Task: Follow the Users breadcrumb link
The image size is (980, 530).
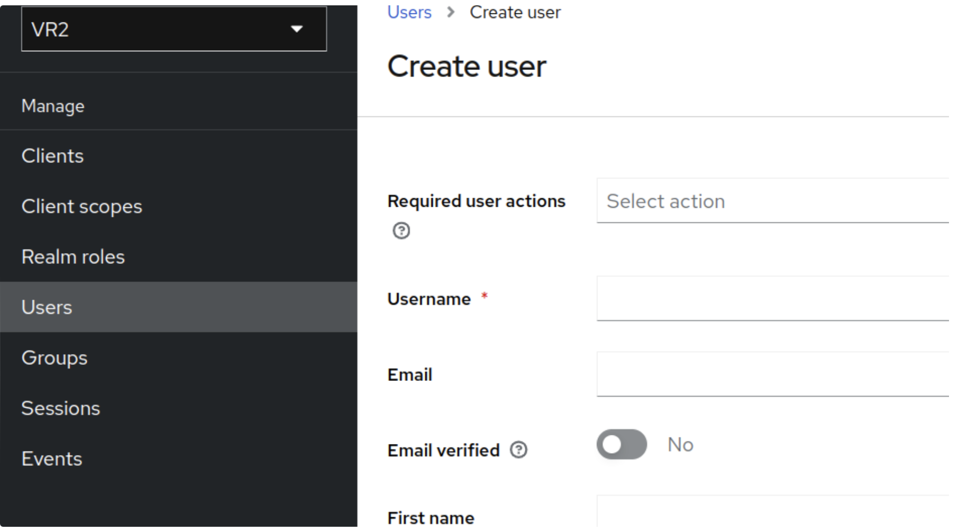Action: click(x=409, y=12)
